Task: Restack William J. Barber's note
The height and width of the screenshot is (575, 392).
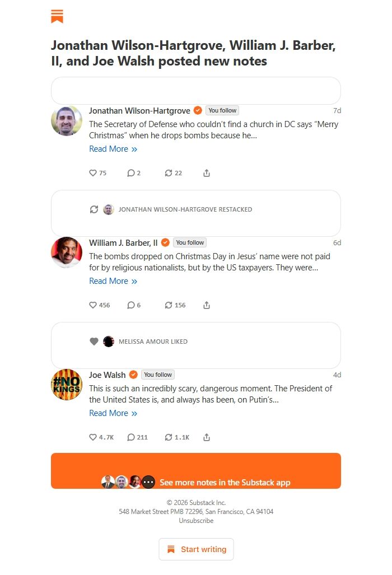Action: [169, 305]
